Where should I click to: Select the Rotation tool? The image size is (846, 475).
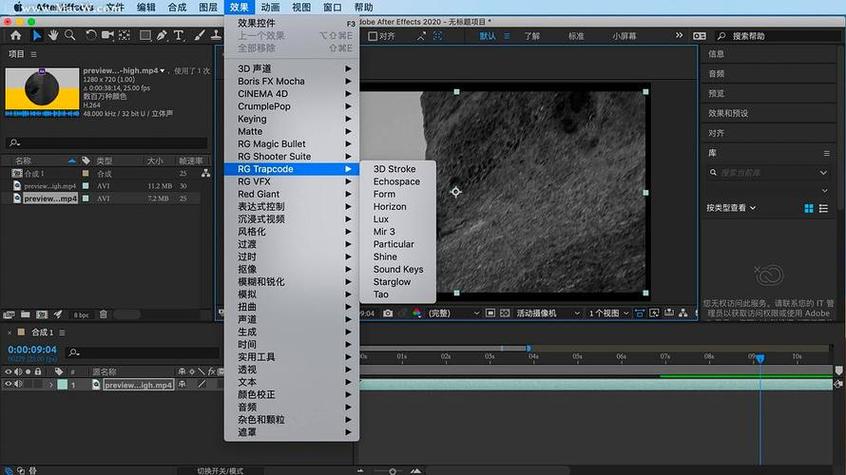[x=91, y=36]
